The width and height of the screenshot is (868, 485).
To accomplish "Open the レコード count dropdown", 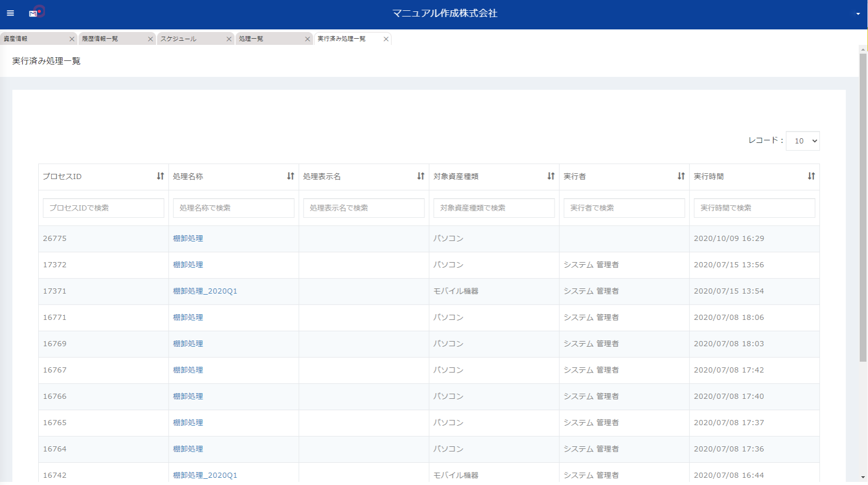I will (802, 141).
